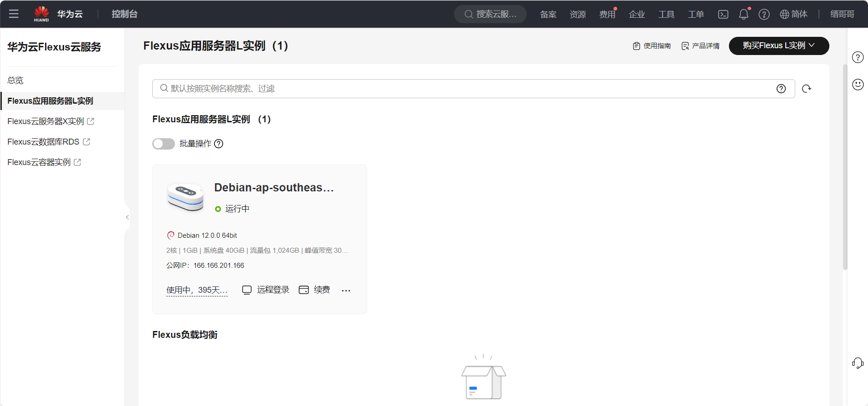Click the page vertical scrollbar
The height and width of the screenshot is (406, 868).
tap(845, 167)
